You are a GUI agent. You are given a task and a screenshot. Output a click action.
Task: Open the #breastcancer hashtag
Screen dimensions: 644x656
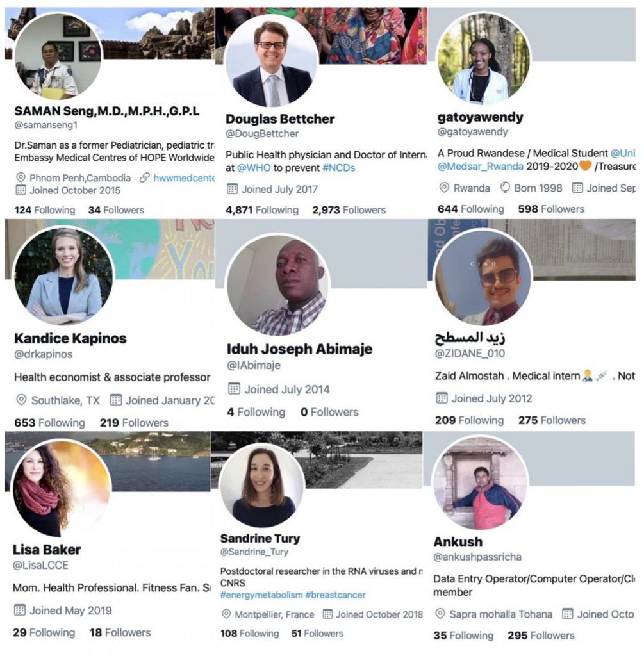(x=335, y=595)
